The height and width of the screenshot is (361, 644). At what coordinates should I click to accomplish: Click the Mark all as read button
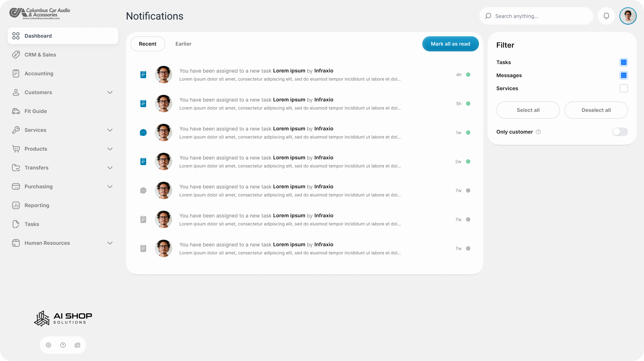point(450,44)
